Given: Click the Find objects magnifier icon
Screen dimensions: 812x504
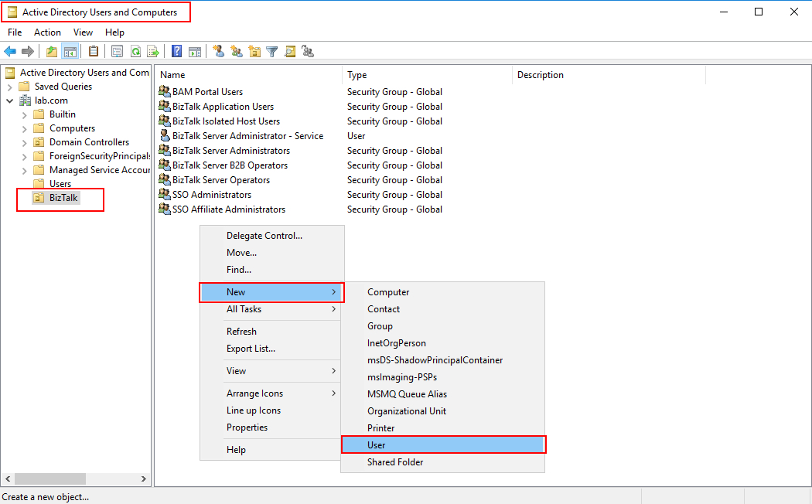Looking at the screenshot, I should 290,51.
